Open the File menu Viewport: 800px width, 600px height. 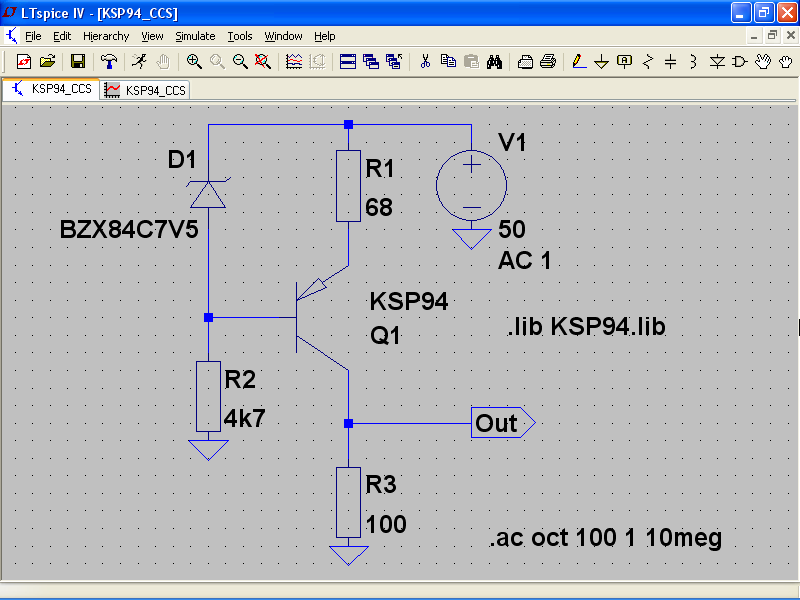click(x=33, y=36)
